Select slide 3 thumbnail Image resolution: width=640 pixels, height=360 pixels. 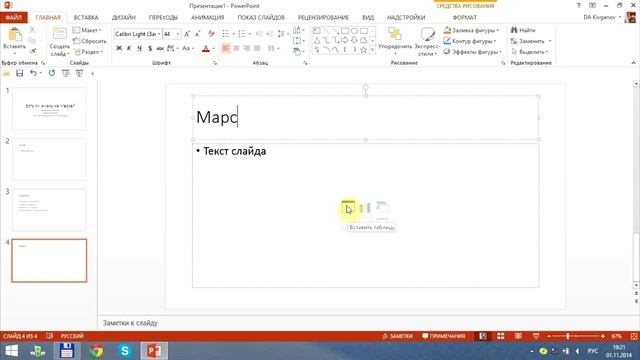coord(49,210)
